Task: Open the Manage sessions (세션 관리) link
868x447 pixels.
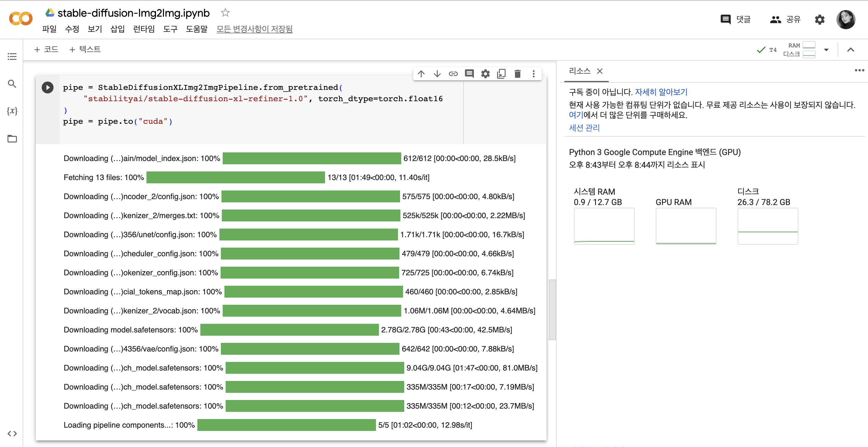Action: tap(584, 128)
